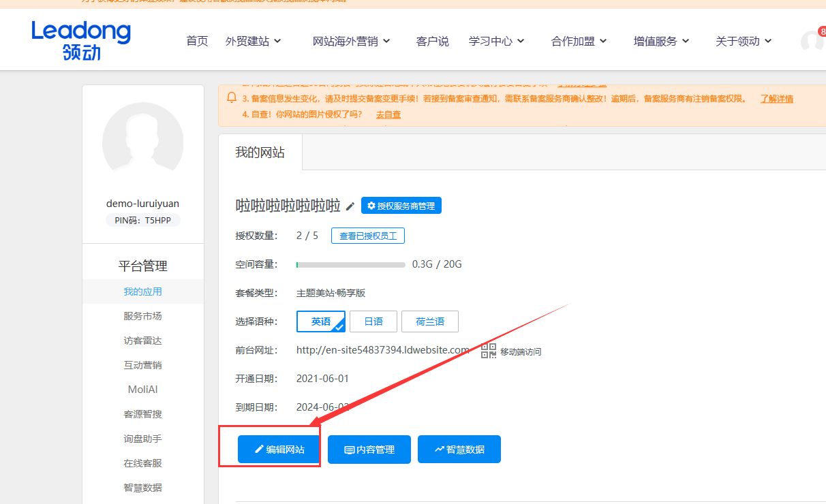
Task: Select the 我的网站 tab
Action: (x=260, y=153)
